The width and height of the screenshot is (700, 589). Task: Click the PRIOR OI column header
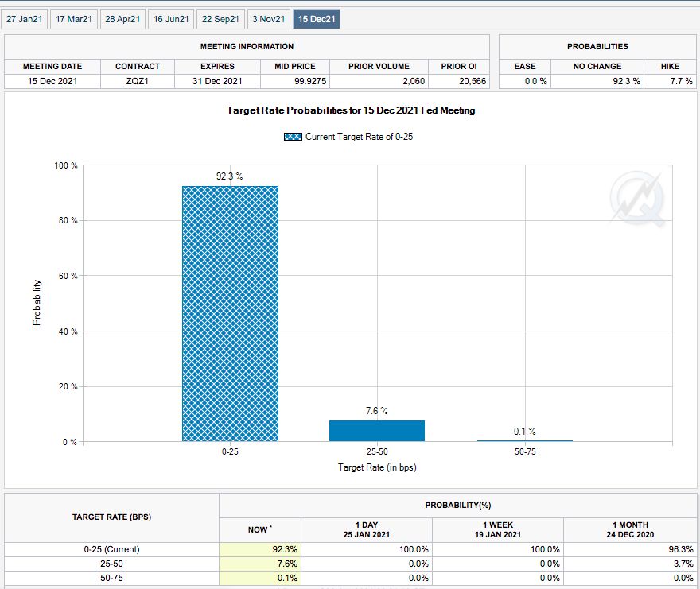click(x=459, y=66)
